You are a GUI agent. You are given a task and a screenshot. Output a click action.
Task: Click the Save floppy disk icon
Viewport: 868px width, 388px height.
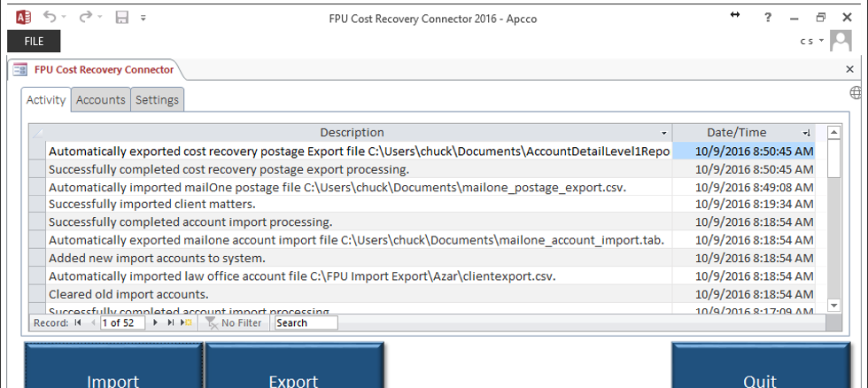[x=122, y=17]
